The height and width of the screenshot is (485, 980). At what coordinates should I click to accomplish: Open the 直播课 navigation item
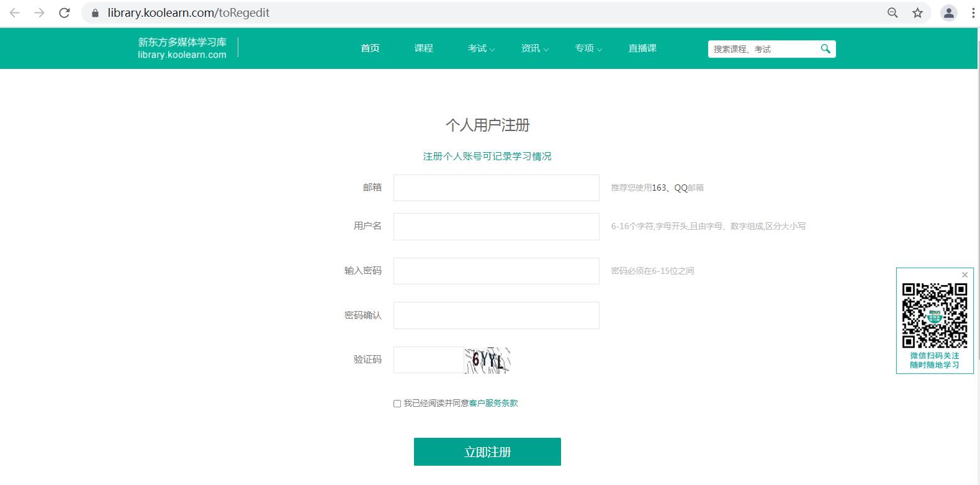(x=642, y=48)
